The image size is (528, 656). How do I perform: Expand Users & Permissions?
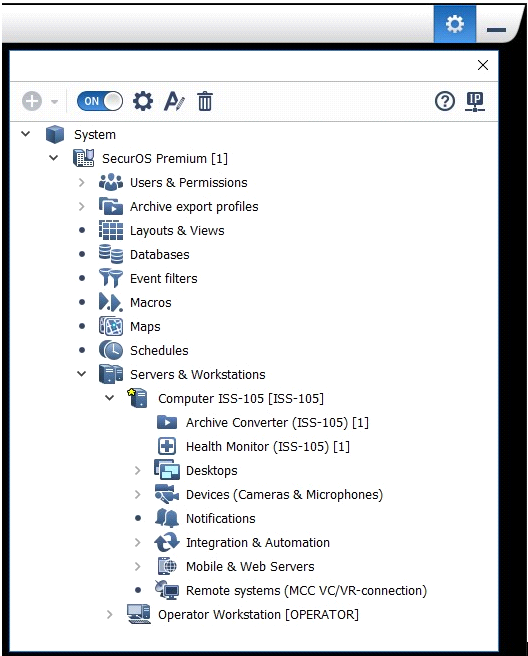pos(82,182)
